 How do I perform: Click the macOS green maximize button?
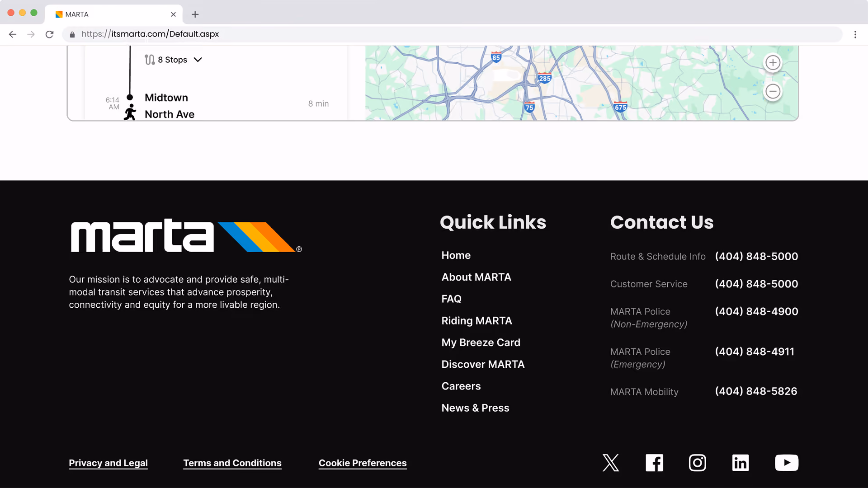pyautogui.click(x=34, y=13)
